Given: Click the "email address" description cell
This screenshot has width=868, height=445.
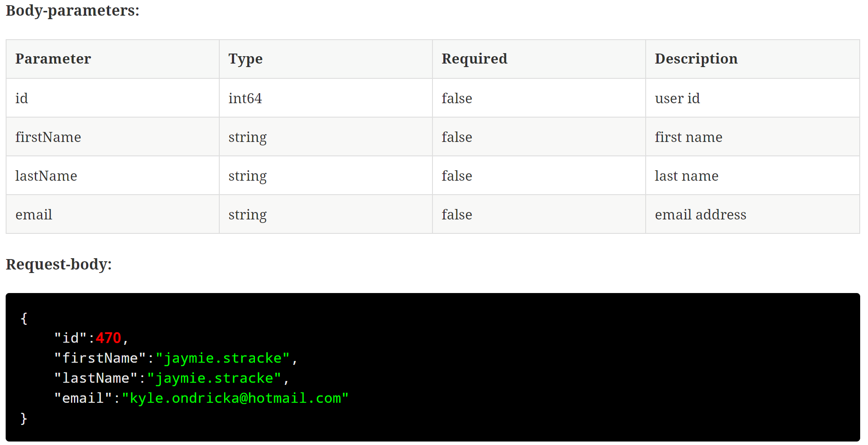Looking at the screenshot, I should [x=700, y=215].
